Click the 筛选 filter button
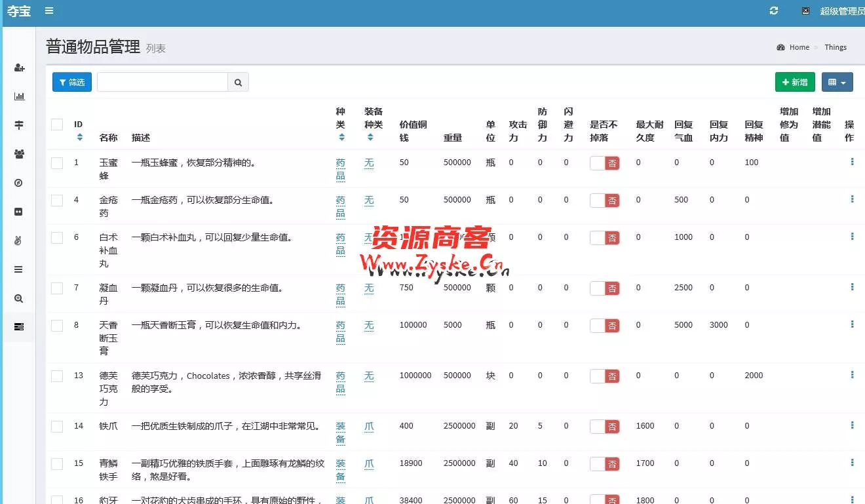This screenshot has height=504, width=865. click(x=72, y=83)
